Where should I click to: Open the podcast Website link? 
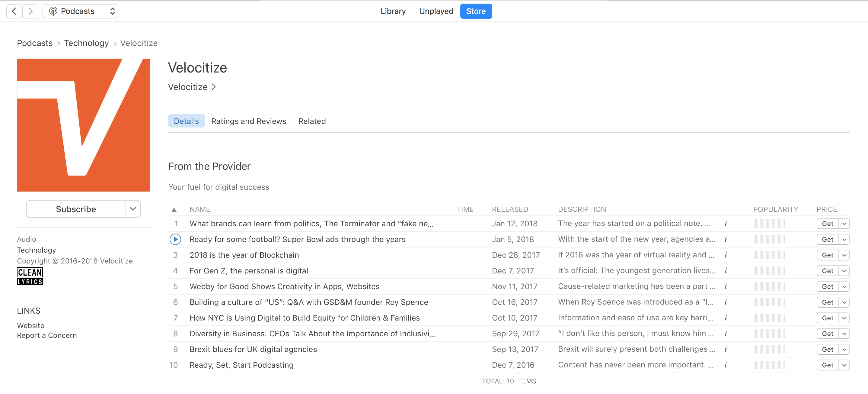[31, 325]
